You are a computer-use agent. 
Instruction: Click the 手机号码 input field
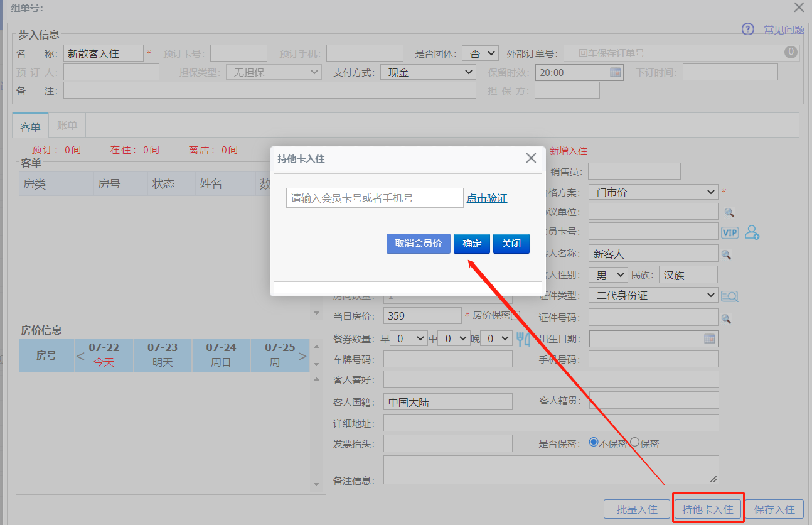654,359
